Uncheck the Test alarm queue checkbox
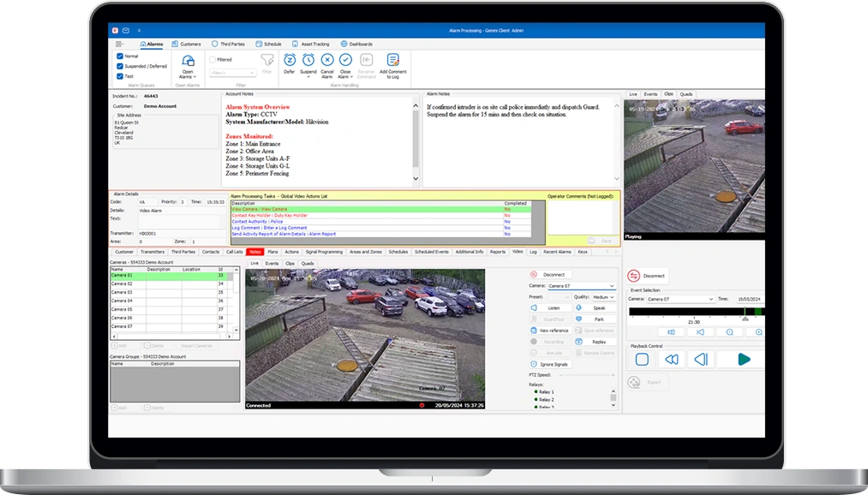 [120, 75]
